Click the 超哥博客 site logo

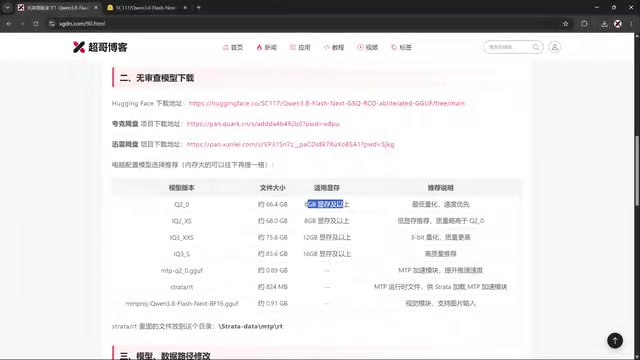[x=100, y=47]
